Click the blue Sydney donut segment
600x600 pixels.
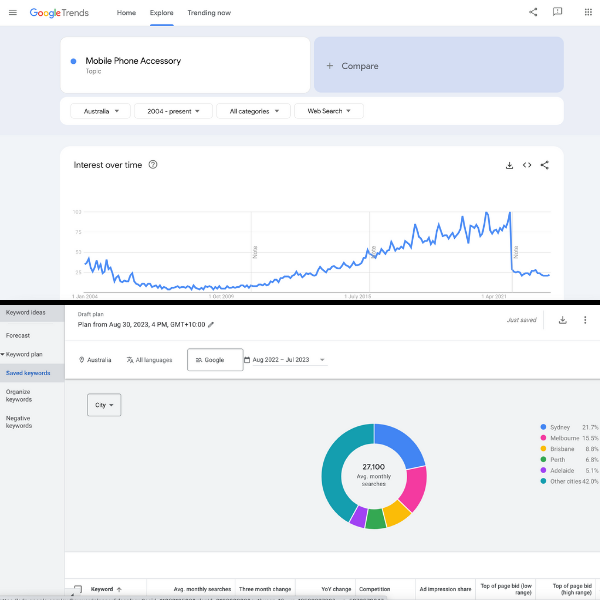tap(401, 444)
